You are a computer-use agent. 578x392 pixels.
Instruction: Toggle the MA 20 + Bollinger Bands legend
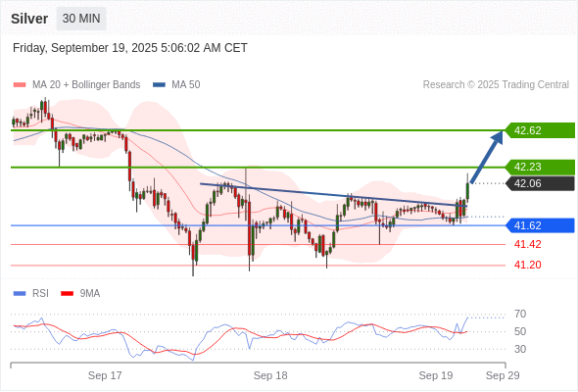[76, 85]
